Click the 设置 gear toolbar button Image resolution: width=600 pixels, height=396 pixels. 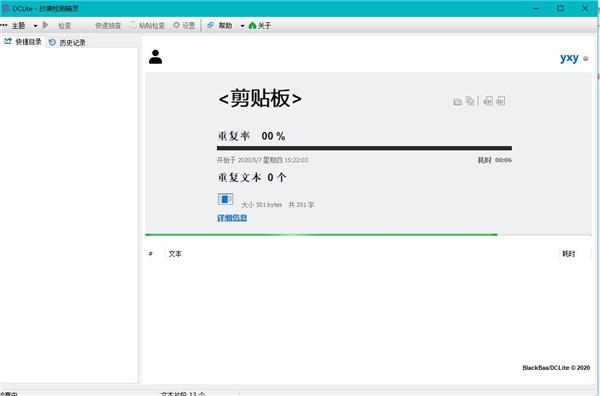click(x=184, y=26)
